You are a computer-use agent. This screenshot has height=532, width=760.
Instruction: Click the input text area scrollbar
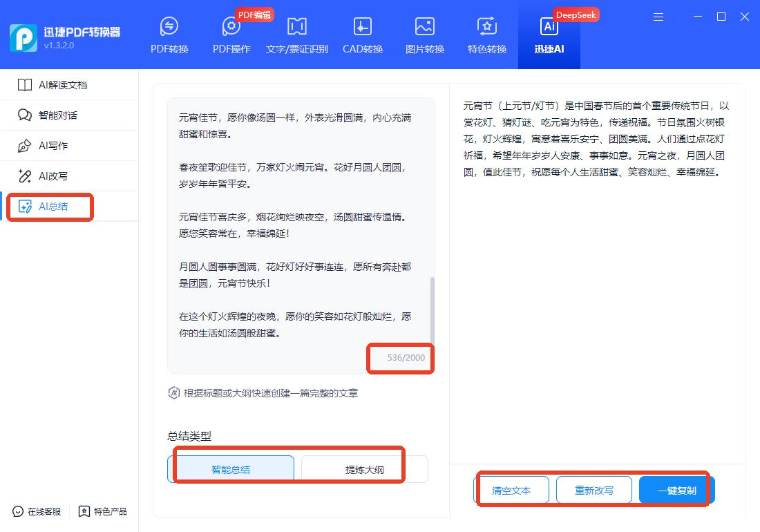[x=433, y=311]
